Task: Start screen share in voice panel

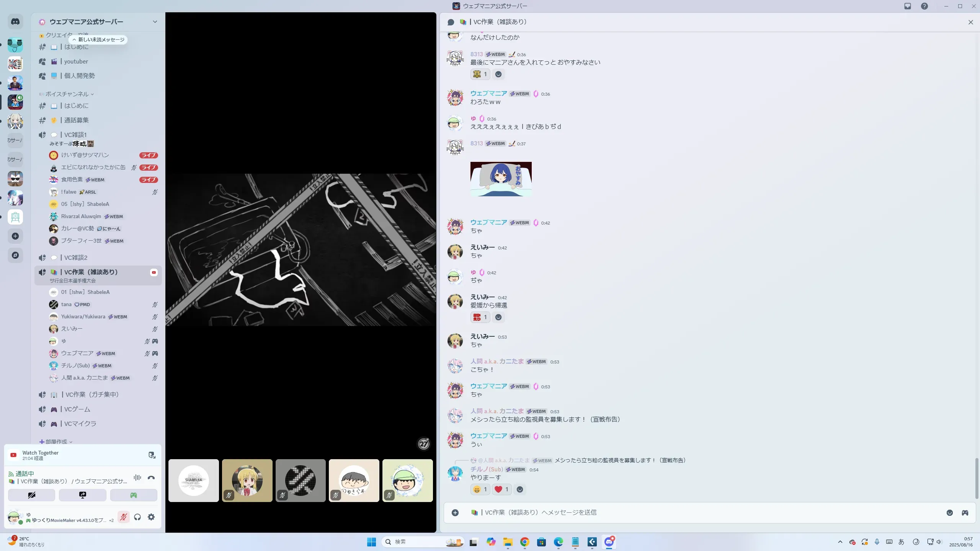Action: [83, 495]
